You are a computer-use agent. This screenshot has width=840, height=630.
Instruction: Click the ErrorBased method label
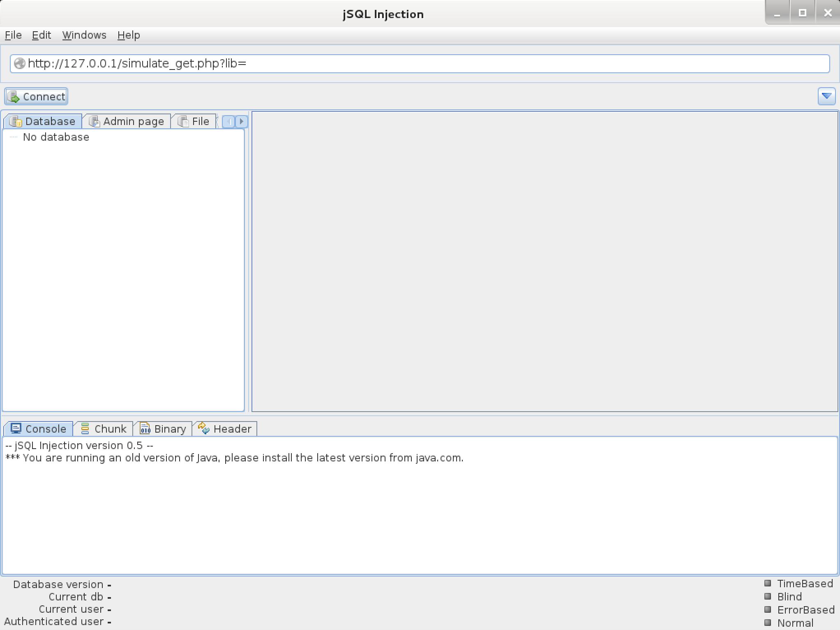805,610
